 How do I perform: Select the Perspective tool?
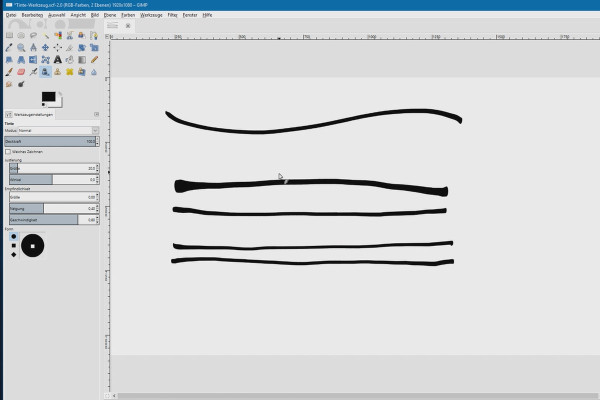(21, 60)
